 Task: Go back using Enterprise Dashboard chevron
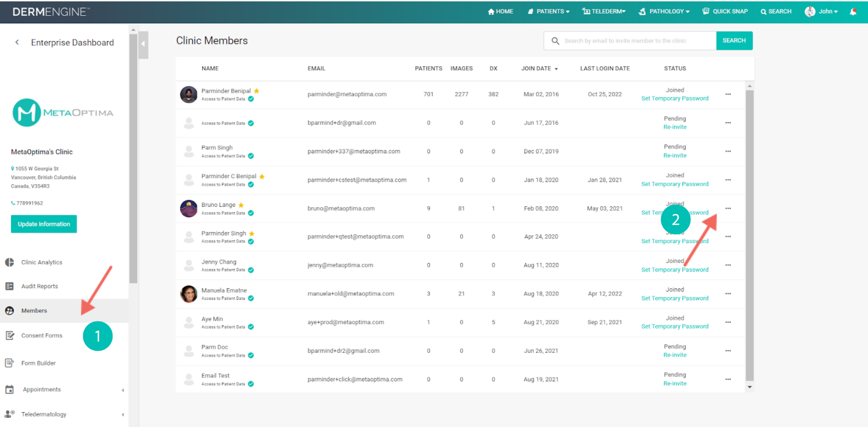coord(17,42)
